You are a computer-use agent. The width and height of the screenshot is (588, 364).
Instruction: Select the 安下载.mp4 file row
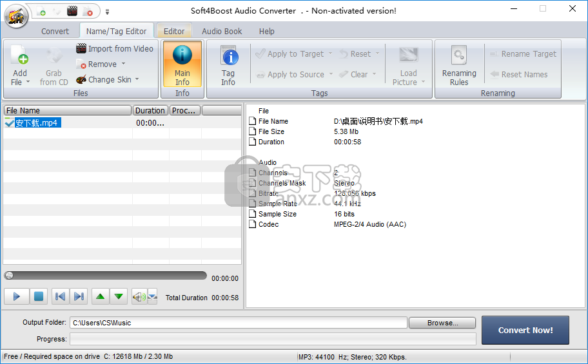[x=122, y=122]
